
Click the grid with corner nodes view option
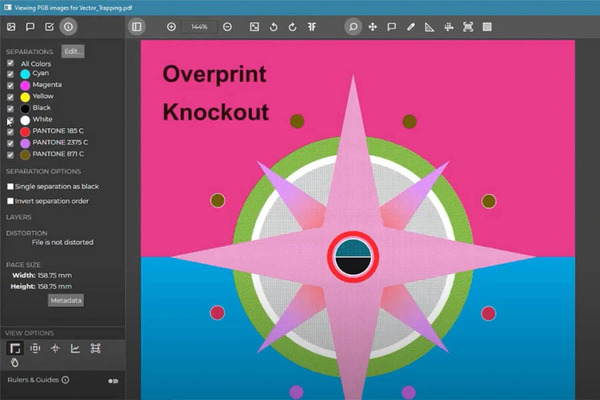point(95,348)
